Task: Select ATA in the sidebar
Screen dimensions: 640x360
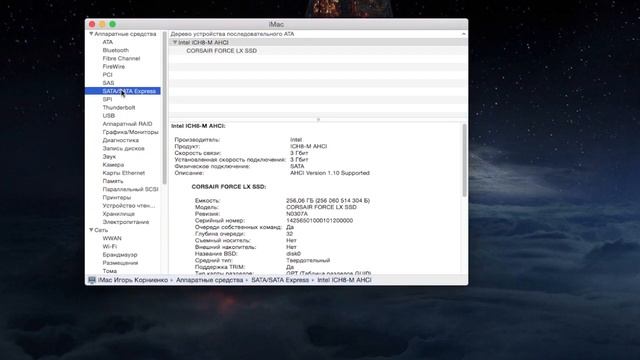Action: tap(108, 42)
